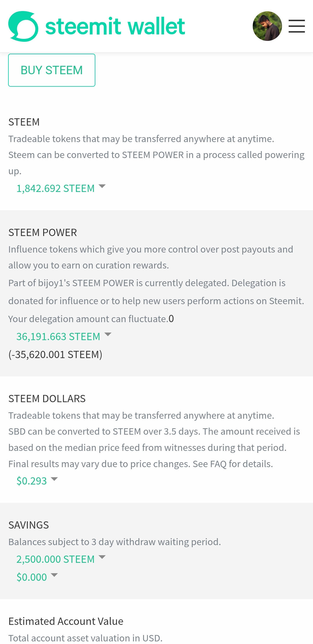The height and width of the screenshot is (644, 313).
Task: Click the caret arrow beside $0.000
Action: coord(54,575)
